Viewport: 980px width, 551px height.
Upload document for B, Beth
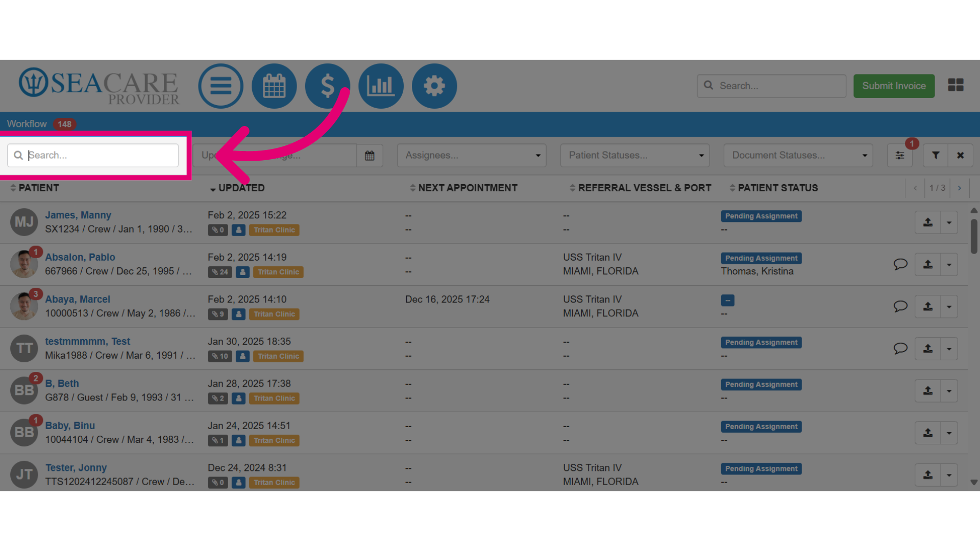[x=928, y=391]
